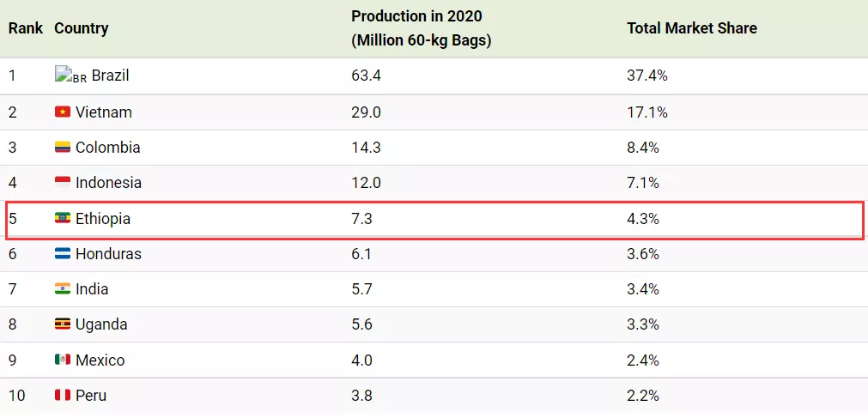Click the 17.1% market share cell
The image size is (868, 418).
pos(647,112)
